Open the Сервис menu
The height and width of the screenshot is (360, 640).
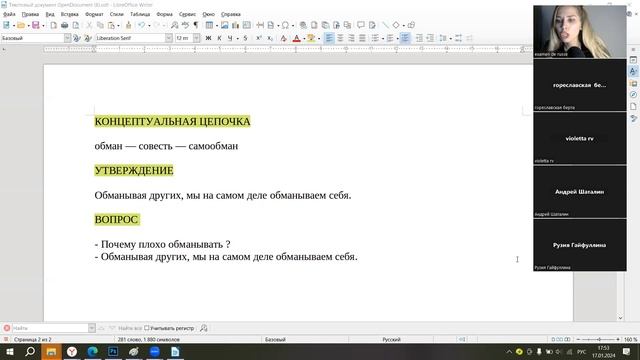point(187,14)
